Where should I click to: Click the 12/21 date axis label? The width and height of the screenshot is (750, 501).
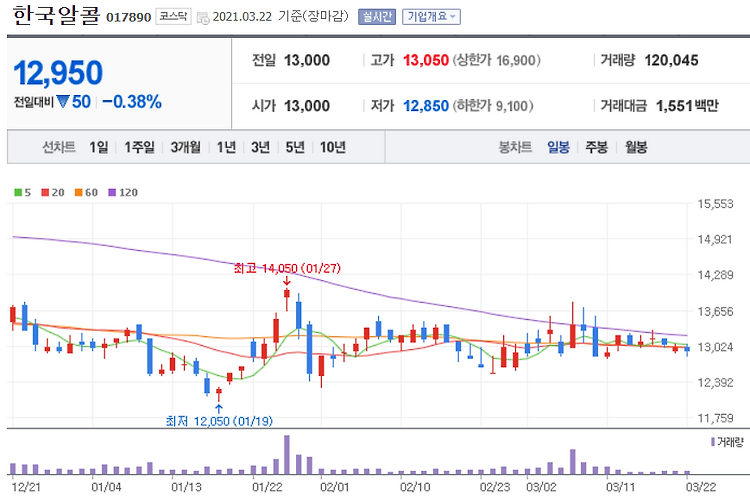26,487
